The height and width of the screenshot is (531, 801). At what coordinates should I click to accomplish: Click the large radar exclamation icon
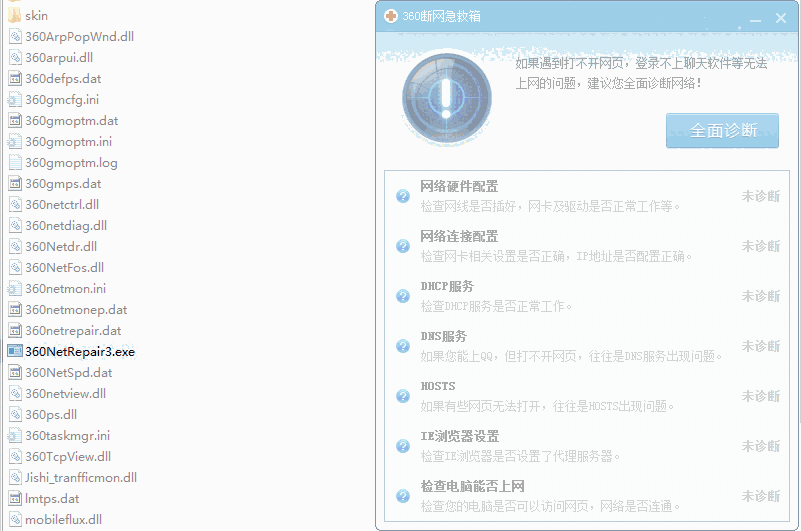446,98
